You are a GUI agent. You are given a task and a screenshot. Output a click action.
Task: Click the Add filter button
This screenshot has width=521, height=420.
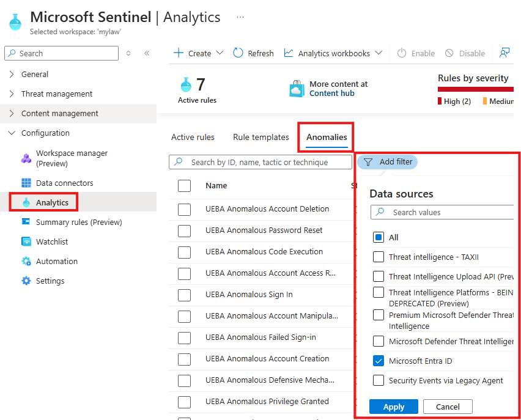388,162
